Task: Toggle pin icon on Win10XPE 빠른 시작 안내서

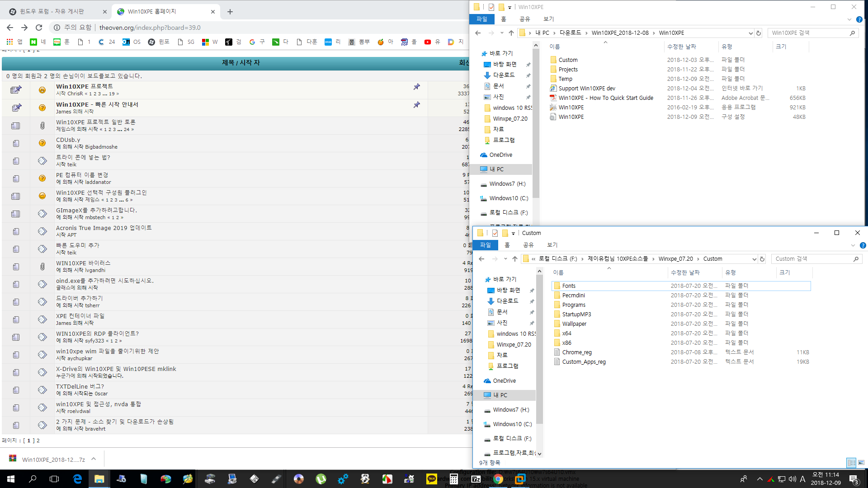Action: click(x=417, y=105)
